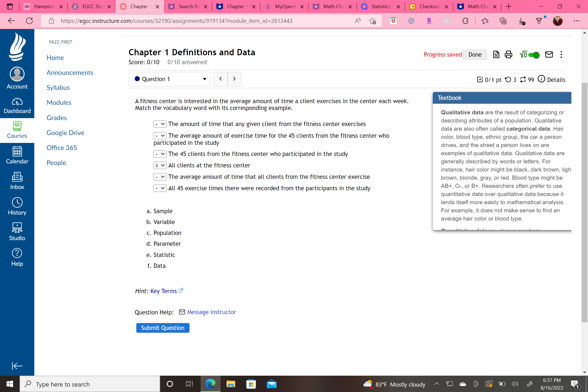Viewport: 588px width, 392px height.
Task: Open the first answer dropdown about client exercise time
Action: [160, 124]
